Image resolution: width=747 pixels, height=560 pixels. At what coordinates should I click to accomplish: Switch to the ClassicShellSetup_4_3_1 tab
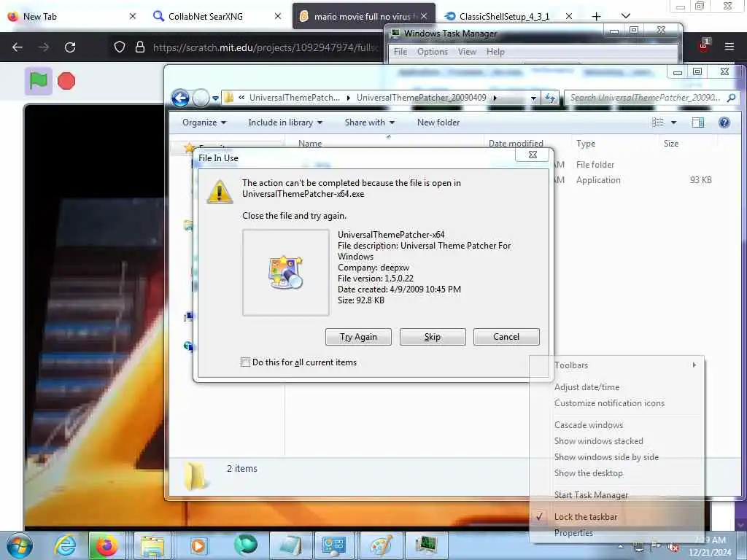point(508,16)
